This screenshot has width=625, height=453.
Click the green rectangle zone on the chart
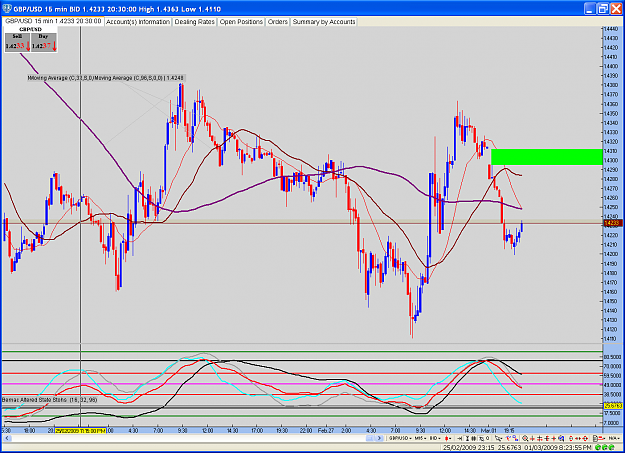tap(546, 157)
